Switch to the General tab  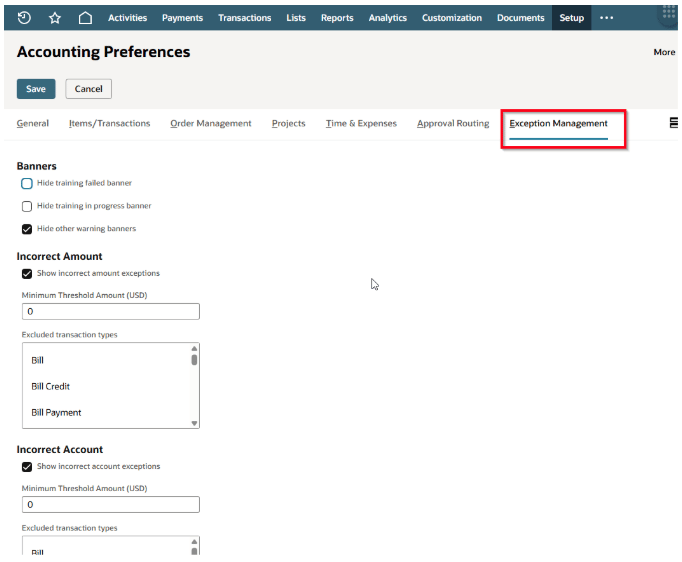pyautogui.click(x=33, y=124)
